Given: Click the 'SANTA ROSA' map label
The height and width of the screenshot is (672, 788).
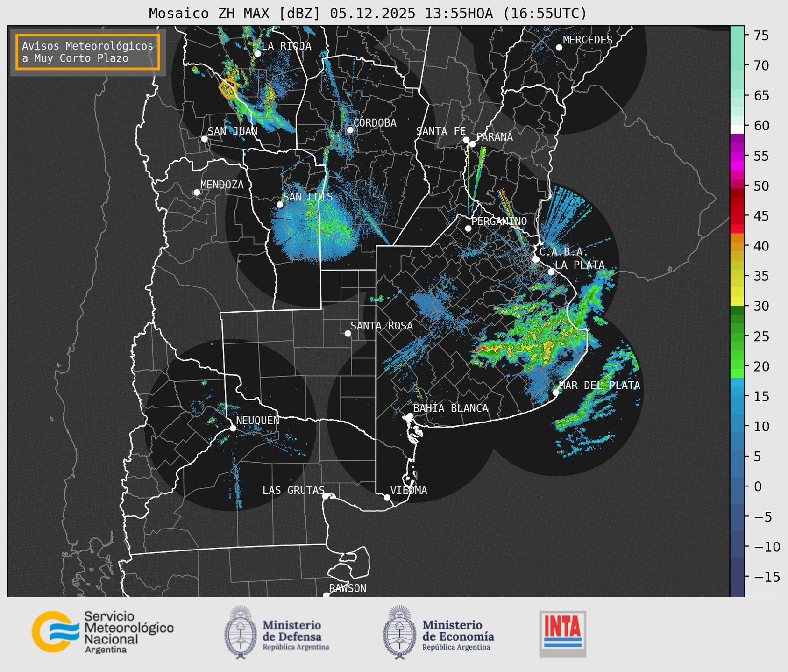Looking at the screenshot, I should [382, 326].
